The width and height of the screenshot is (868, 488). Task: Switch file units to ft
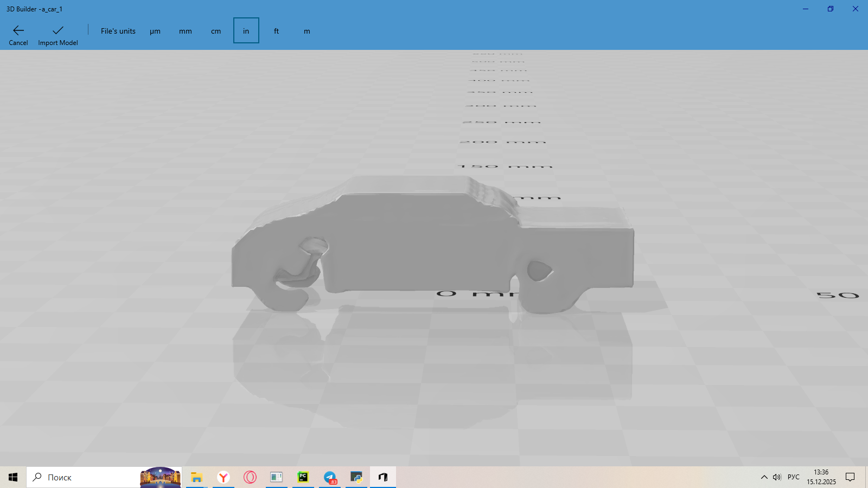pyautogui.click(x=277, y=31)
